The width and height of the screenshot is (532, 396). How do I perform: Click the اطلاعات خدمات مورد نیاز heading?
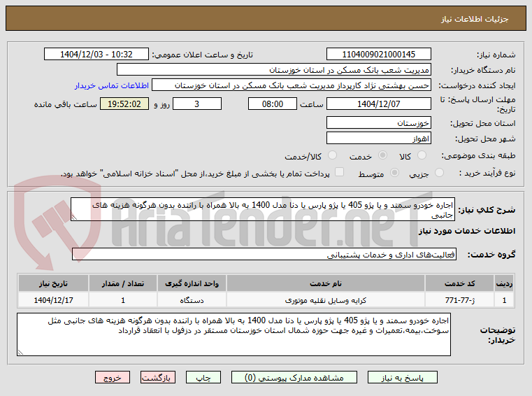pyautogui.click(x=467, y=231)
